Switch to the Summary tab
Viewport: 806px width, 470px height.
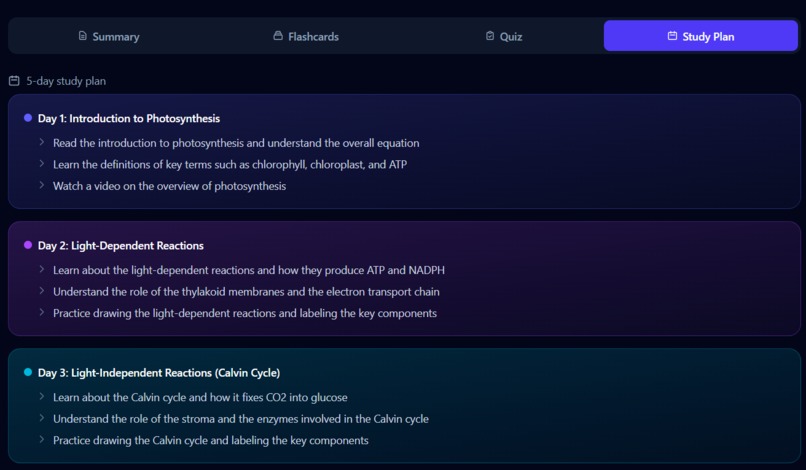tap(108, 36)
